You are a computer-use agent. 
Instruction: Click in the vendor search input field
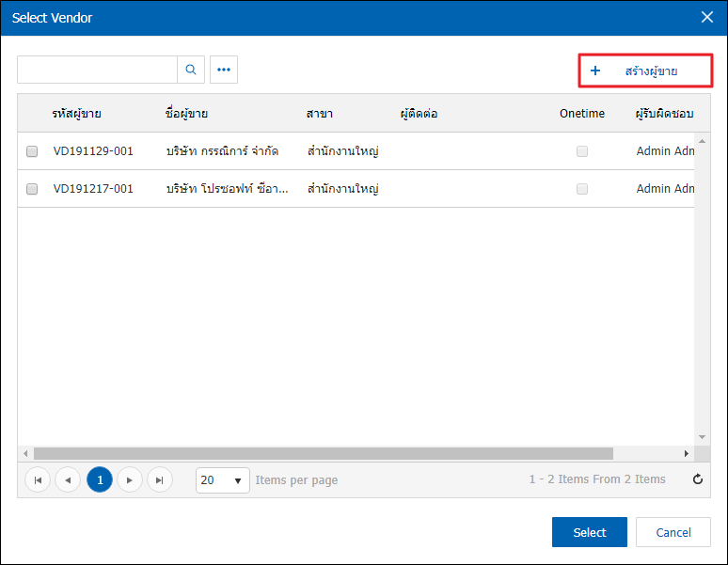98,70
